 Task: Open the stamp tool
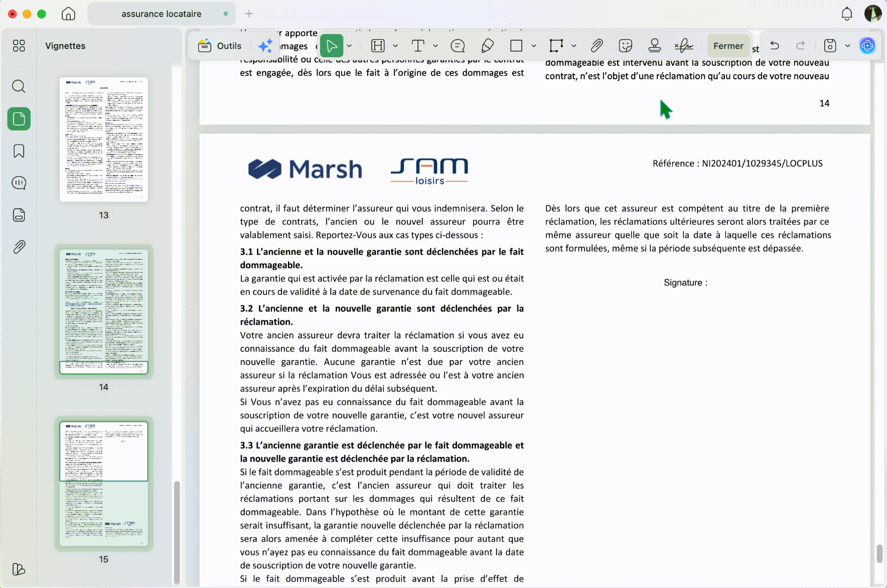654,46
